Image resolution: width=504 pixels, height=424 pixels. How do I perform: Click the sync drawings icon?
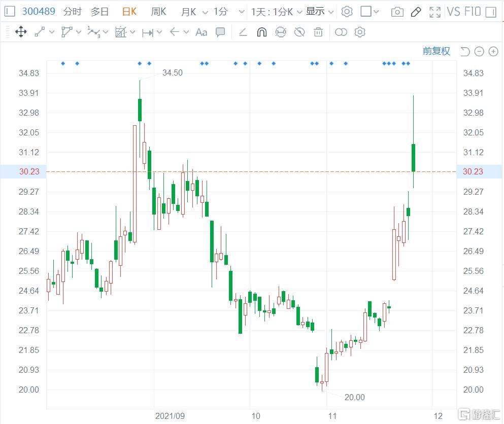tap(281, 32)
